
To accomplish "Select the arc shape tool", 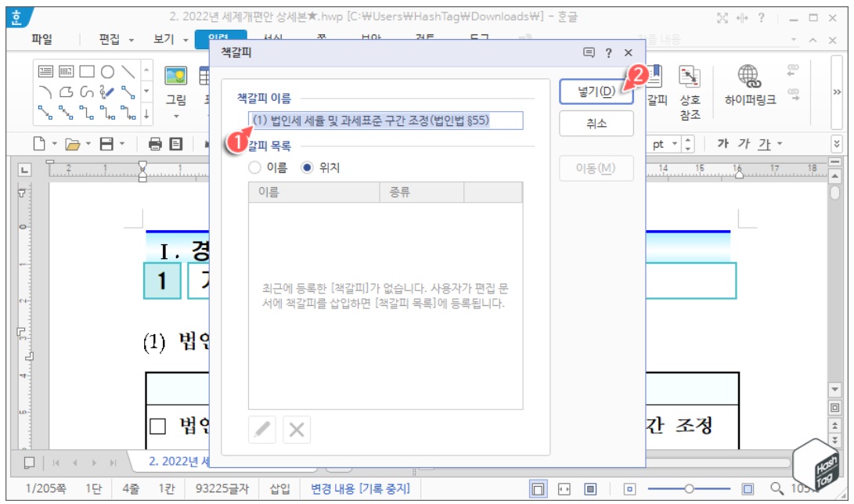I will [x=45, y=92].
